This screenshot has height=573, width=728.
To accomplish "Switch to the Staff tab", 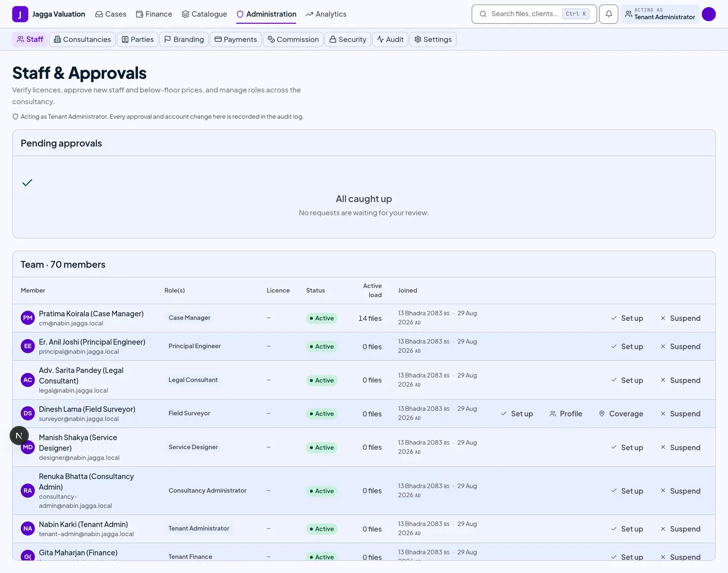I will point(30,39).
